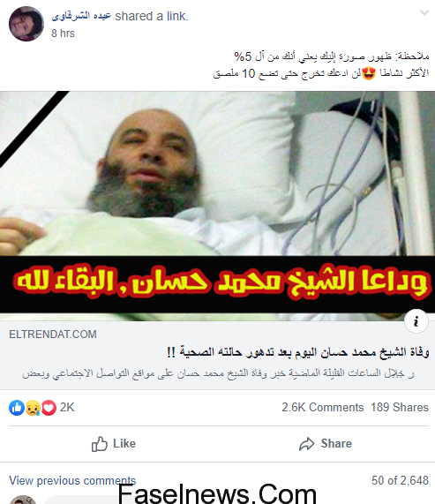This screenshot has width=435, height=504.
Task: Click the sad face reaction icon
Action: 33,408
